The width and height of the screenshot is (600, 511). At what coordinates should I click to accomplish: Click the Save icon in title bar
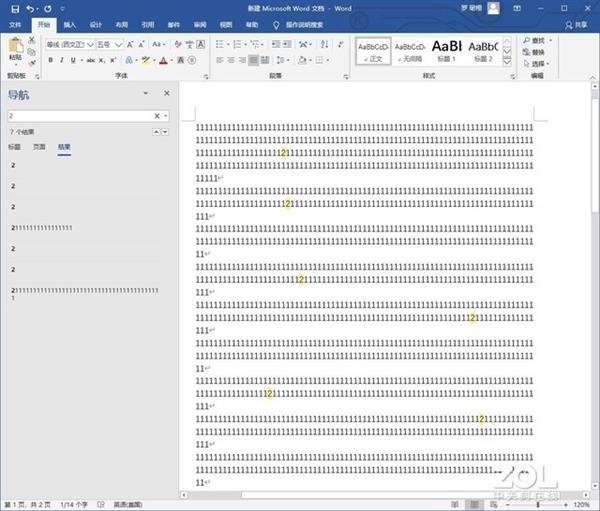pos(15,9)
